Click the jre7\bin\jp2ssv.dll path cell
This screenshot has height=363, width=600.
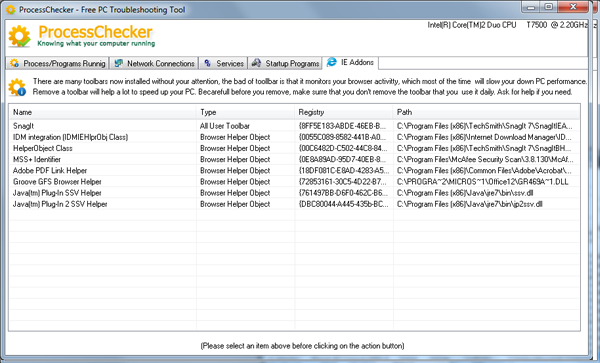tap(470, 204)
